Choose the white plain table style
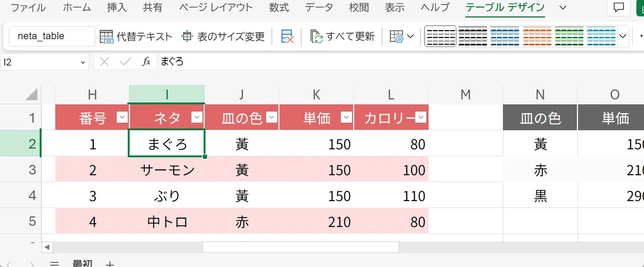Screen dimensions: 644x267 [440, 36]
